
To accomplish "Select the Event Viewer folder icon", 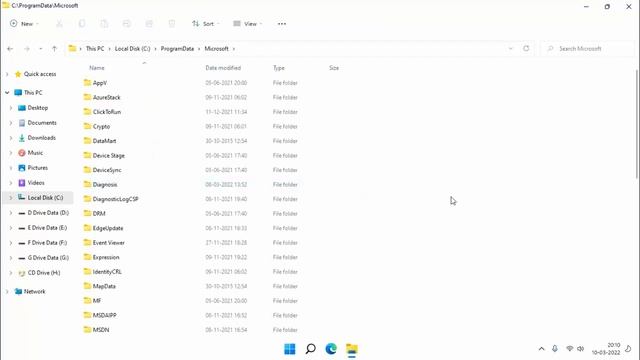I will point(87,242).
